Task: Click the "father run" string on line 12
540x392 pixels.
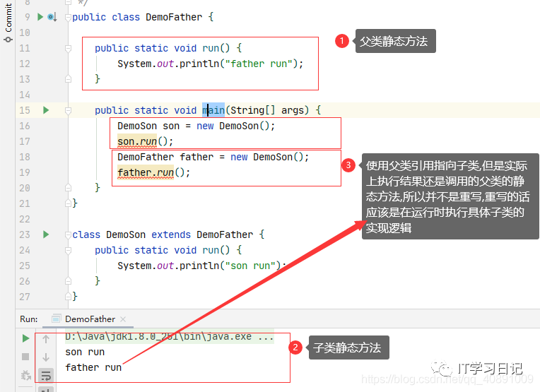Action: (x=259, y=64)
